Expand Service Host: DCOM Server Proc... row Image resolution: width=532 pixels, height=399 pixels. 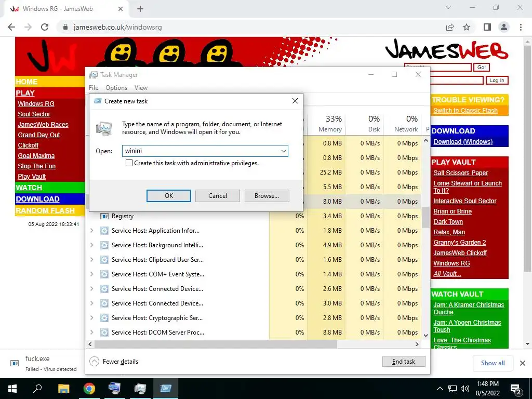click(92, 332)
